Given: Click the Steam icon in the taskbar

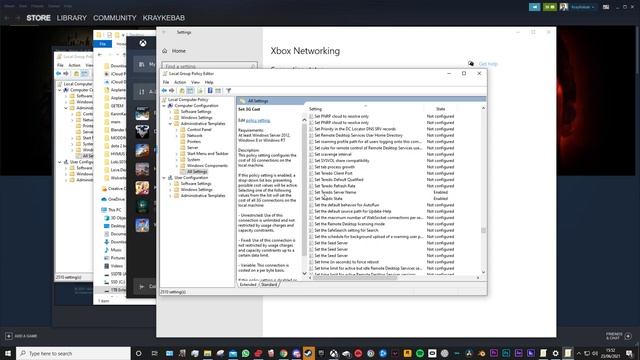Looking at the screenshot, I should click(x=309, y=353).
